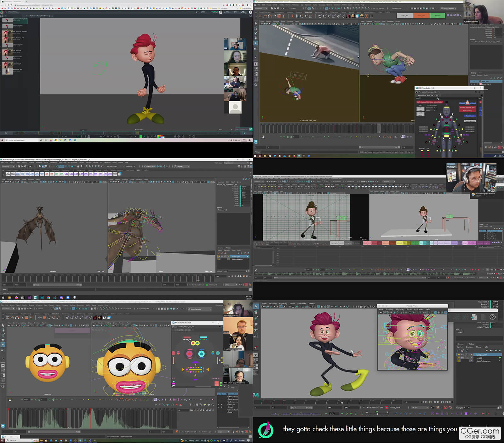Toggle playback looping in dragon Maya window
504x443 pixels.
pyautogui.click(x=241, y=285)
